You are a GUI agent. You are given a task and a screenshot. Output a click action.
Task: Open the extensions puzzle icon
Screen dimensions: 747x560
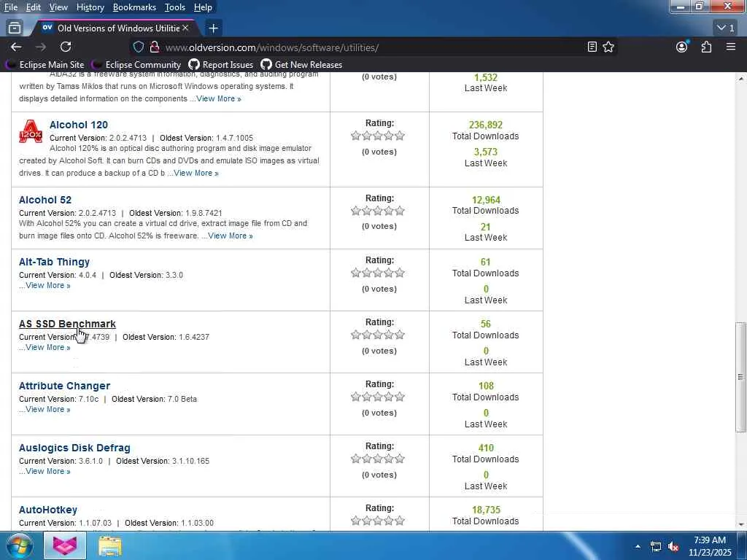[x=706, y=47]
